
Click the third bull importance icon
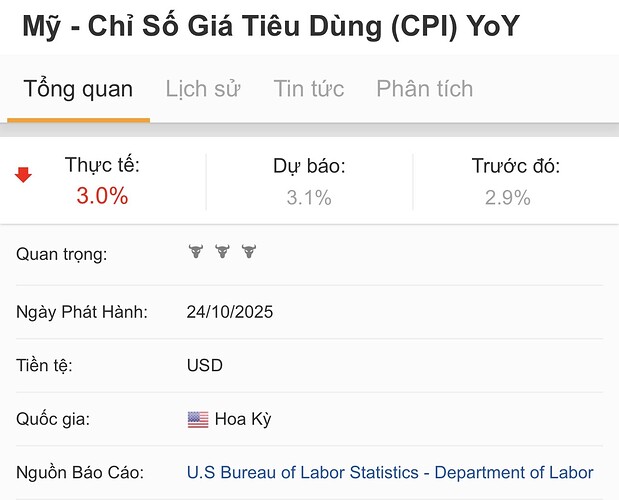248,252
